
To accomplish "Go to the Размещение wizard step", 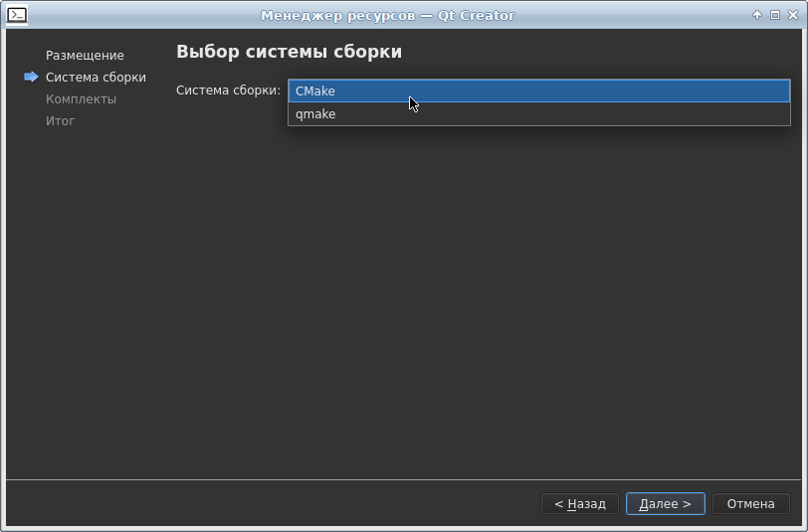I will point(85,56).
